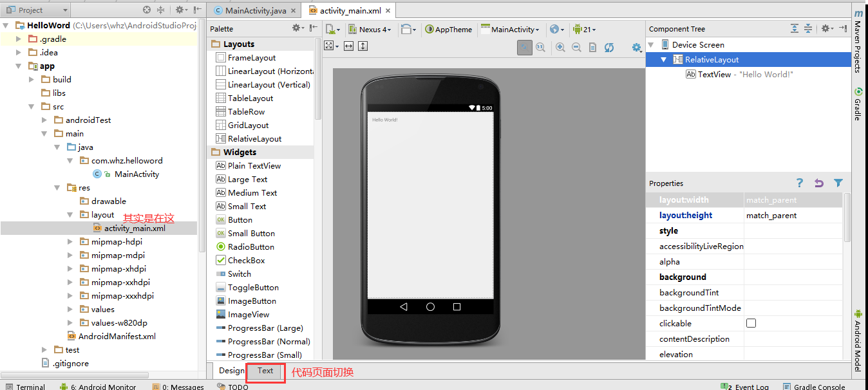Open Event Log tool window
The width and height of the screenshot is (868, 390).
coord(745,387)
